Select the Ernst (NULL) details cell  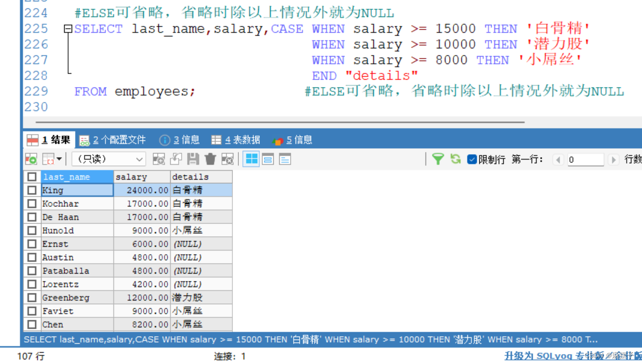(201, 244)
